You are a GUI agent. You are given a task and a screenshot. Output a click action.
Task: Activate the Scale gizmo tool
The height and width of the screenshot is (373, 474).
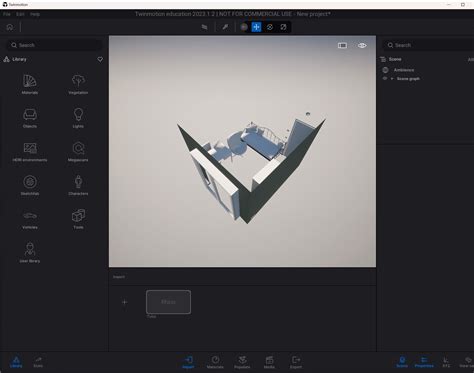point(283,27)
